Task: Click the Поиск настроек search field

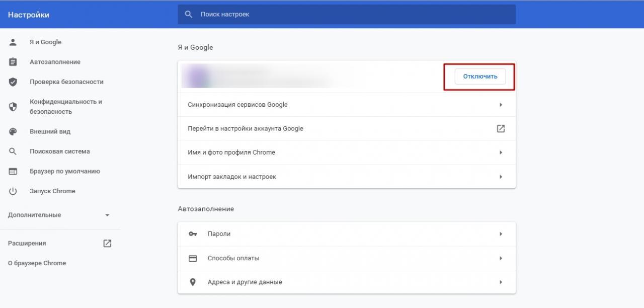Action: 347,14
